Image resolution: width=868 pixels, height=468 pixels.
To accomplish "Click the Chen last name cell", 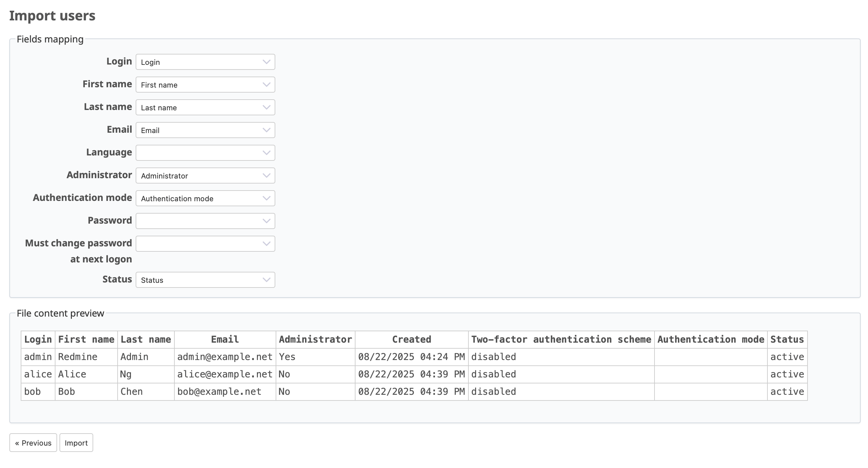I will point(132,391).
